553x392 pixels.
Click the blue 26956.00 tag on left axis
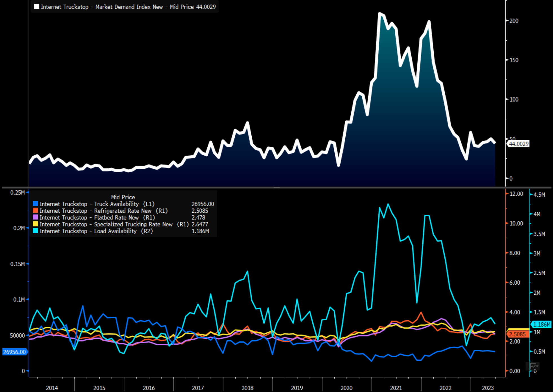pos(15,352)
